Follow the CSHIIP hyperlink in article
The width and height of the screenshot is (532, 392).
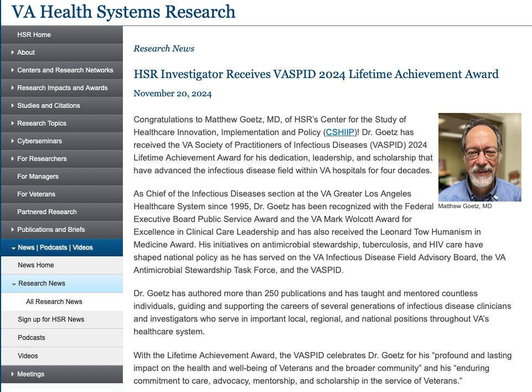point(340,132)
